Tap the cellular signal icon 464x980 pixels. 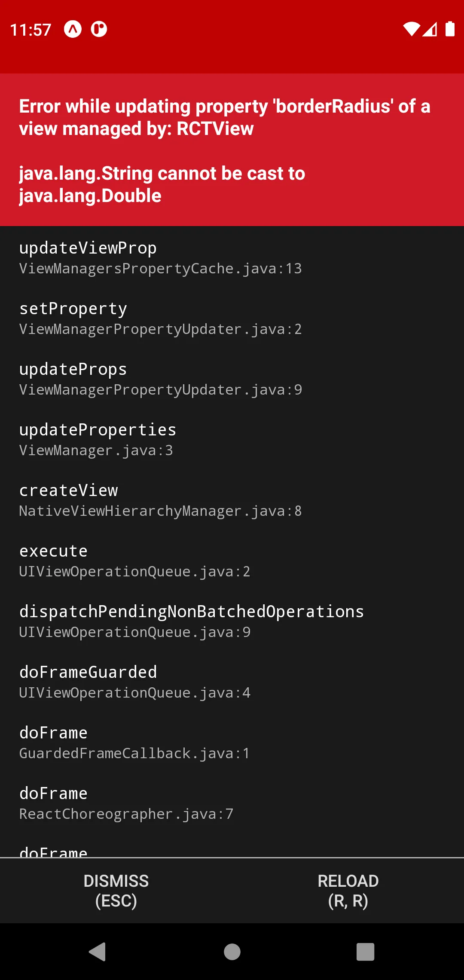point(430,29)
